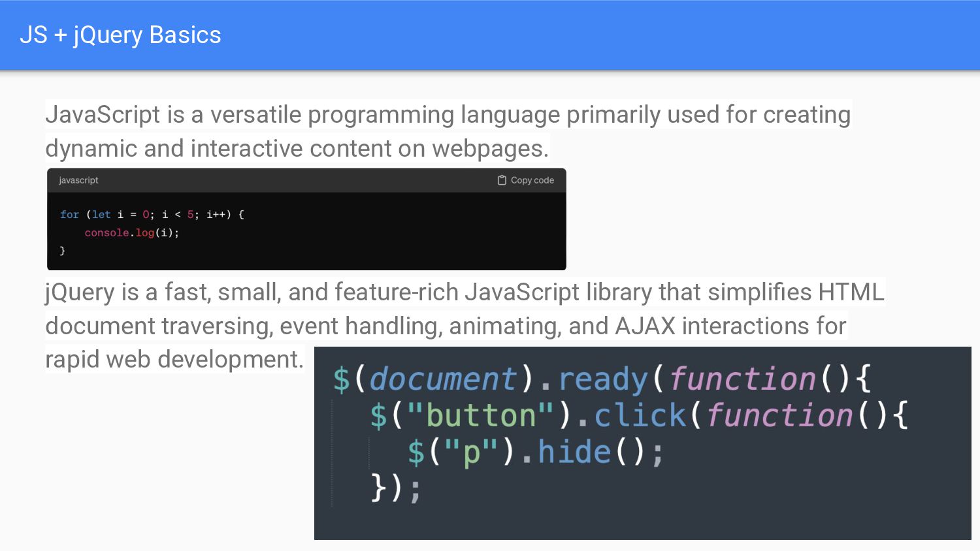Click the sentence starting 'jQuery is a fast, small'

pos(465,325)
